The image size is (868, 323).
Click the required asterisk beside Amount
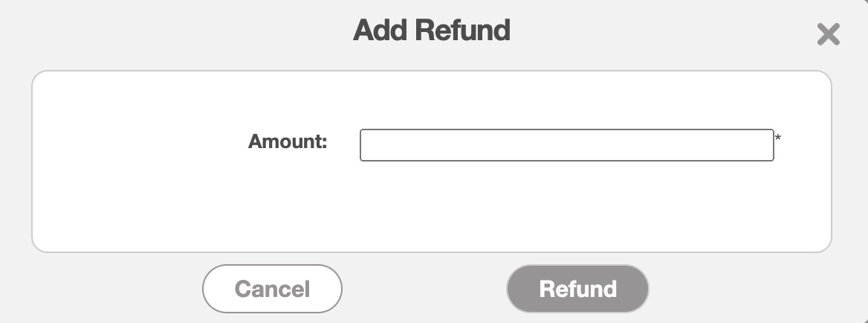[778, 138]
